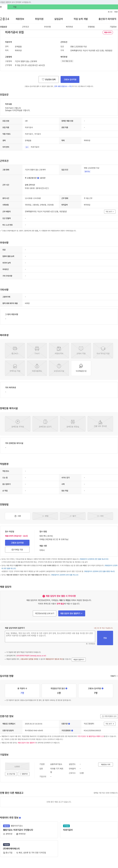This screenshot has width=118, height=868.
Task: Click the company LOGO thumbnail
Action: point(17,767)
